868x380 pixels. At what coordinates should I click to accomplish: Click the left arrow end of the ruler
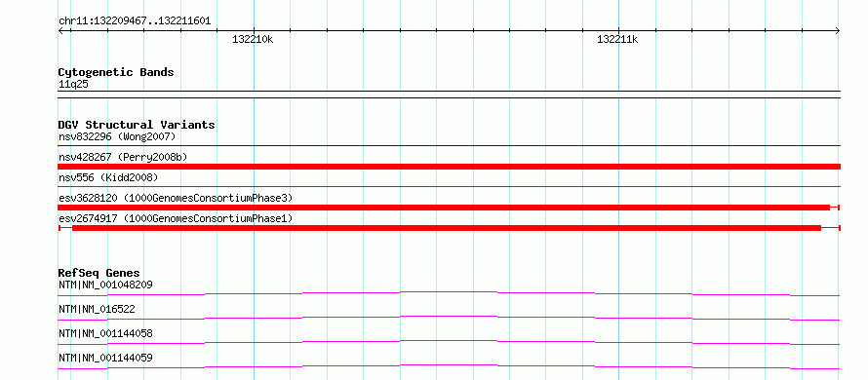coord(60,30)
